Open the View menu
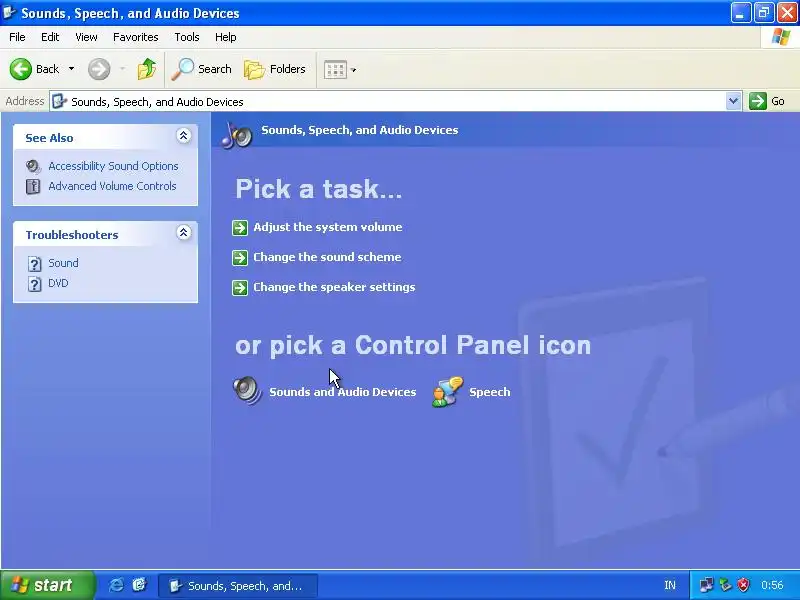 (86, 37)
